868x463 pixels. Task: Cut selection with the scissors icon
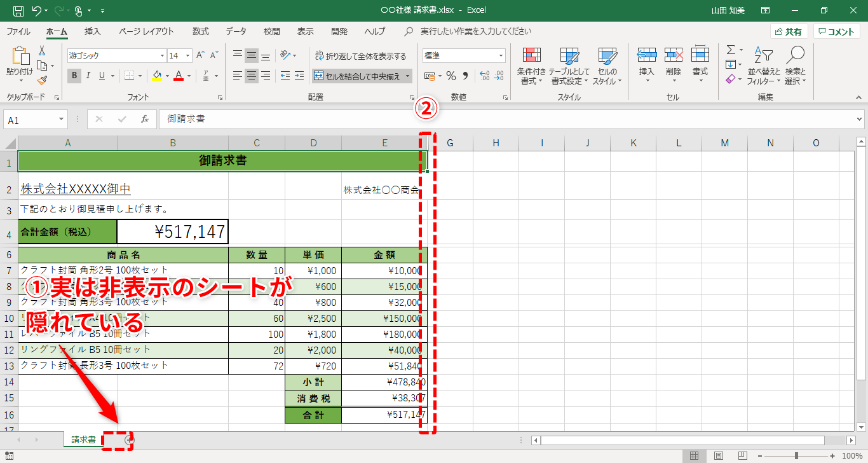(42, 50)
